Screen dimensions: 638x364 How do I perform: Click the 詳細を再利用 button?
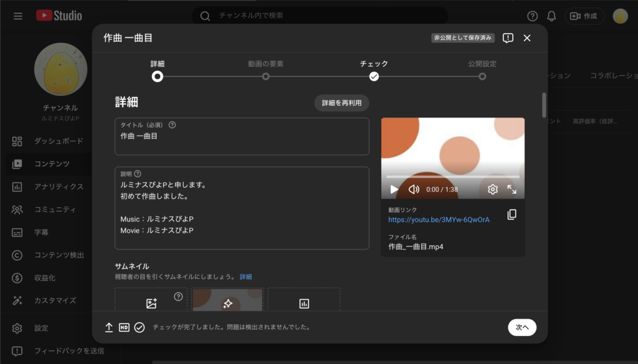pyautogui.click(x=341, y=103)
